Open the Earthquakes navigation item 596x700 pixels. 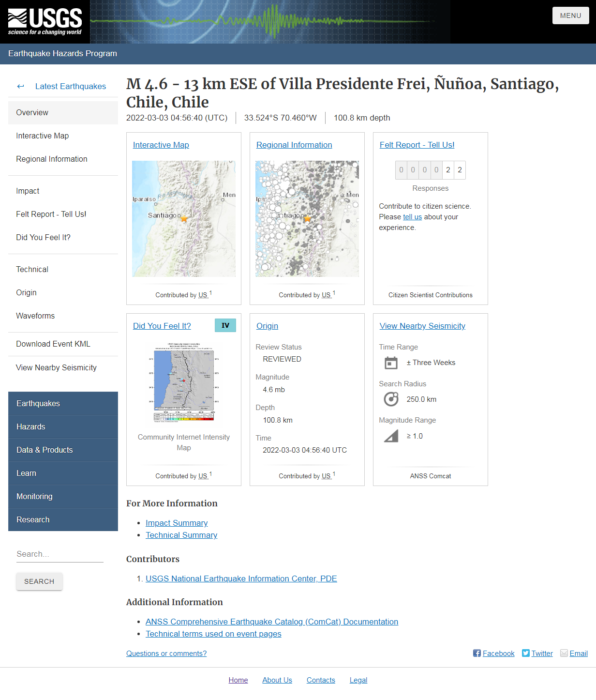pyautogui.click(x=63, y=403)
